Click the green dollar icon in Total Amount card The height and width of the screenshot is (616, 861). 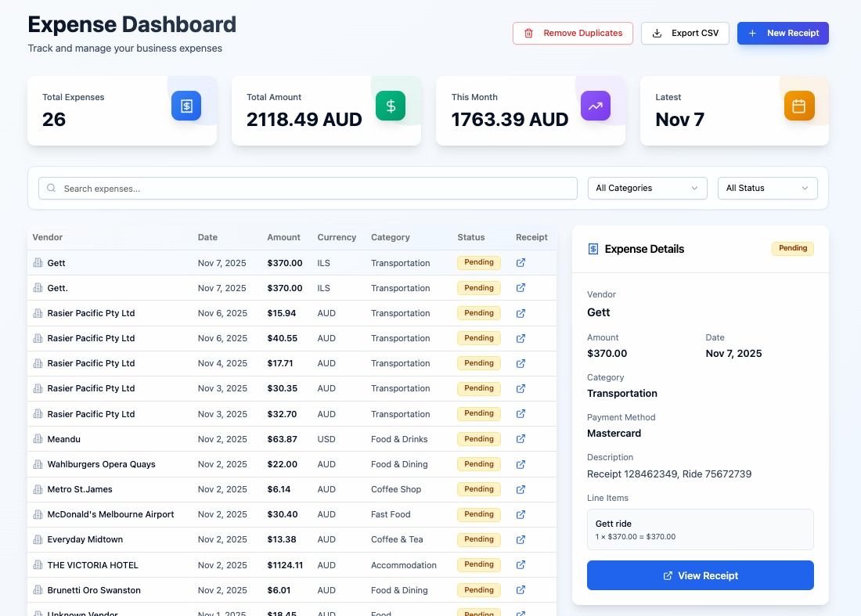pyautogui.click(x=391, y=106)
